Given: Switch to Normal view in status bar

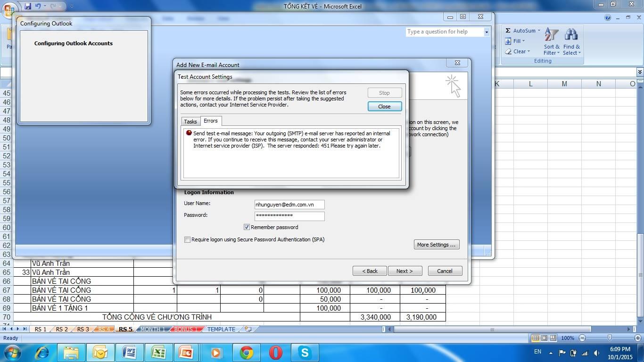Looking at the screenshot, I should tap(536, 338).
